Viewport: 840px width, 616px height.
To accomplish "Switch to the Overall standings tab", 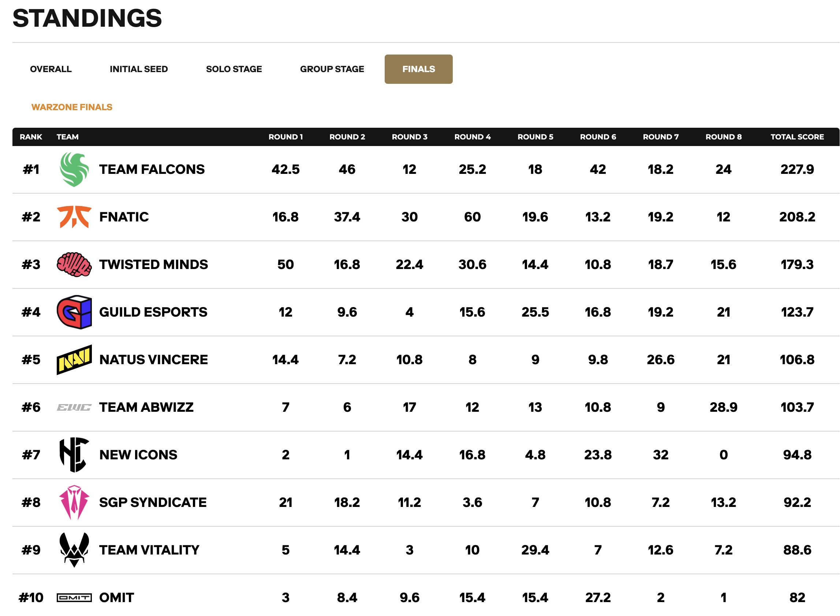I will coord(51,69).
